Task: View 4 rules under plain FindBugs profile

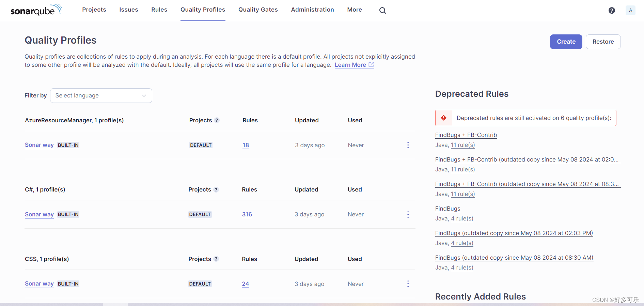Action: click(462, 218)
